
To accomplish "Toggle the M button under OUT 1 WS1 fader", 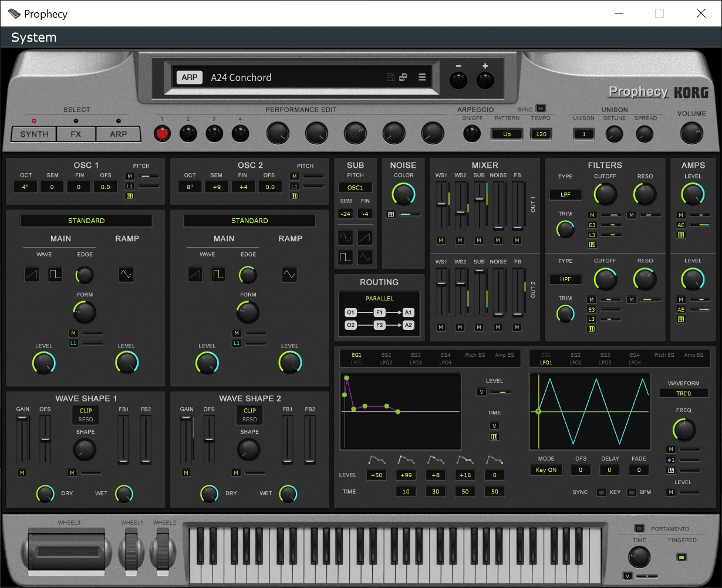I will [441, 240].
